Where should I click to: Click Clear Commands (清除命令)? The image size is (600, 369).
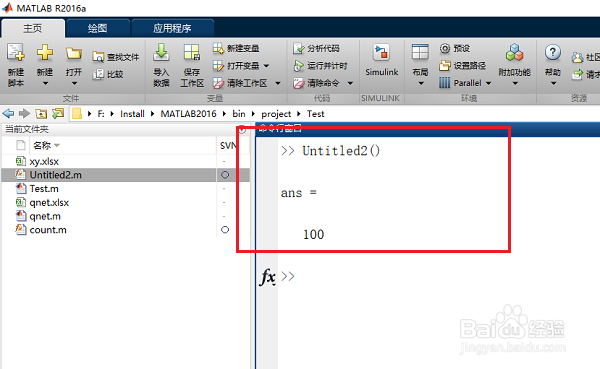click(x=316, y=83)
